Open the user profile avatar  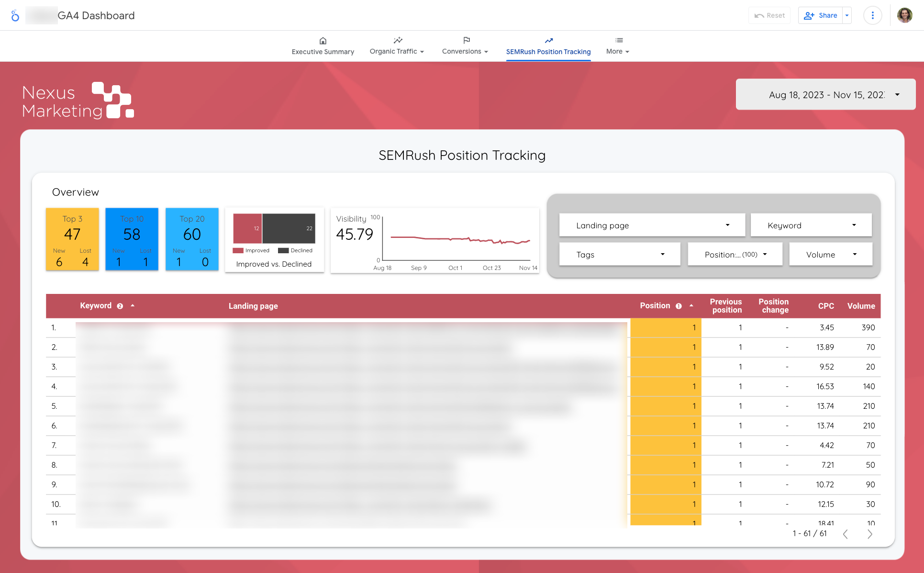(904, 15)
